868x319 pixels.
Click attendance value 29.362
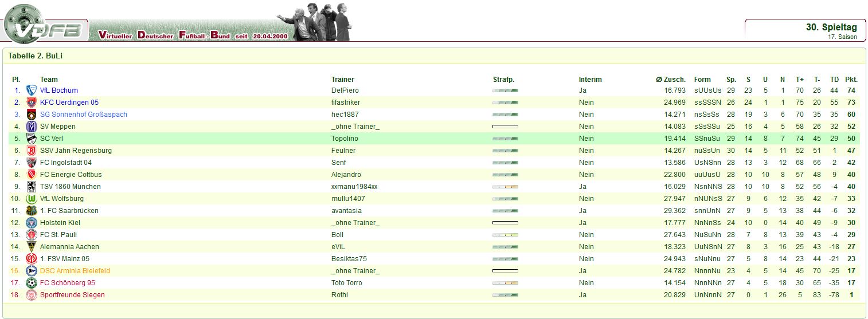coord(675,211)
